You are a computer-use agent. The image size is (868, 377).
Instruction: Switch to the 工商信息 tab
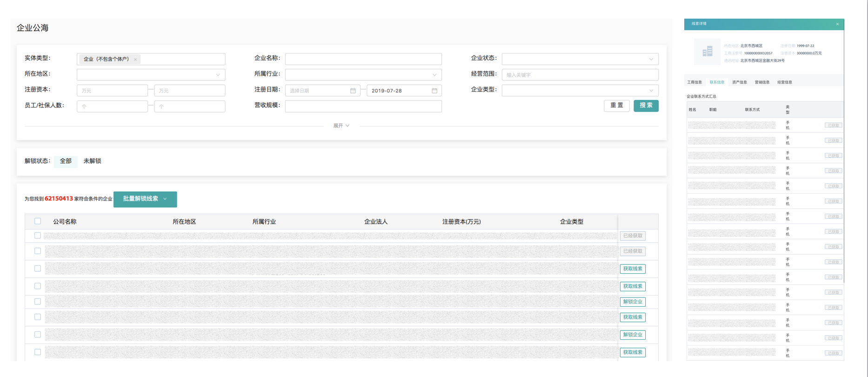[694, 82]
